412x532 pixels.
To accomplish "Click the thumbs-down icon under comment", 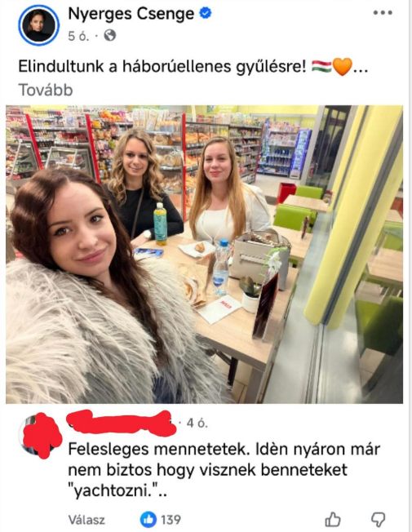I will 378,520.
